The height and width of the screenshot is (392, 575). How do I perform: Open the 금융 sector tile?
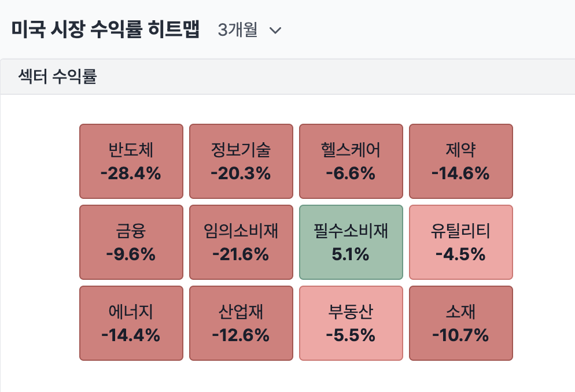tap(131, 242)
